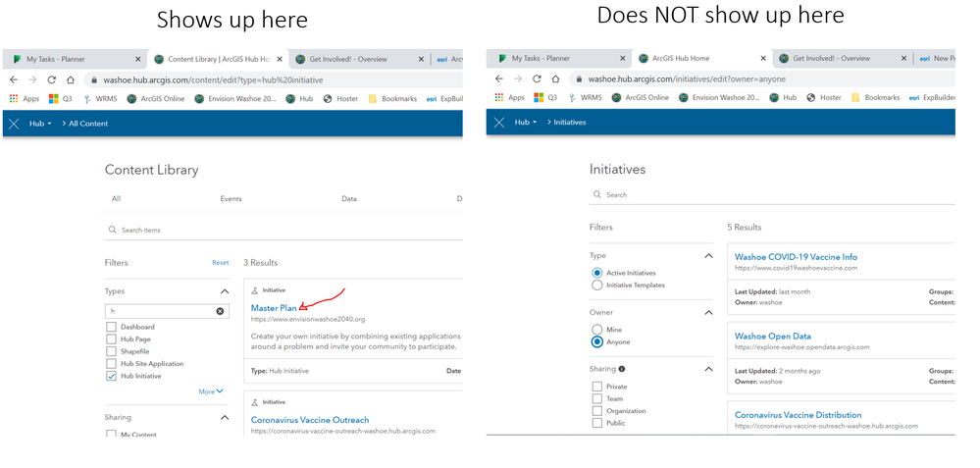Check the Hub Page type filter
This screenshot has width=980, height=468.
click(111, 339)
